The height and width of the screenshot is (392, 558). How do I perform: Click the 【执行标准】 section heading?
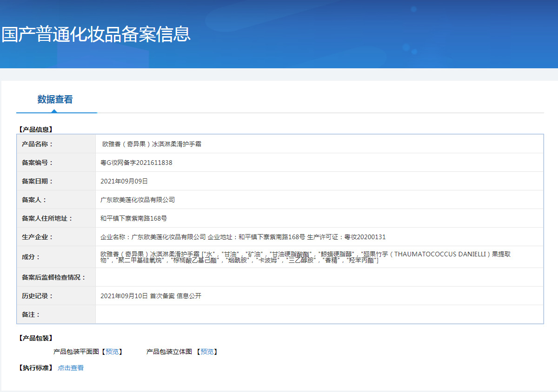35,368
